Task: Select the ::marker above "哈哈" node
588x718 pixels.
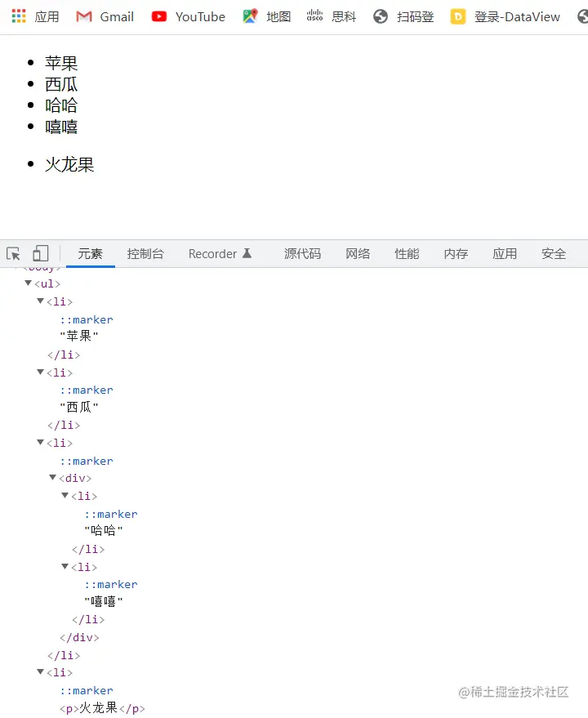Action: (111, 515)
